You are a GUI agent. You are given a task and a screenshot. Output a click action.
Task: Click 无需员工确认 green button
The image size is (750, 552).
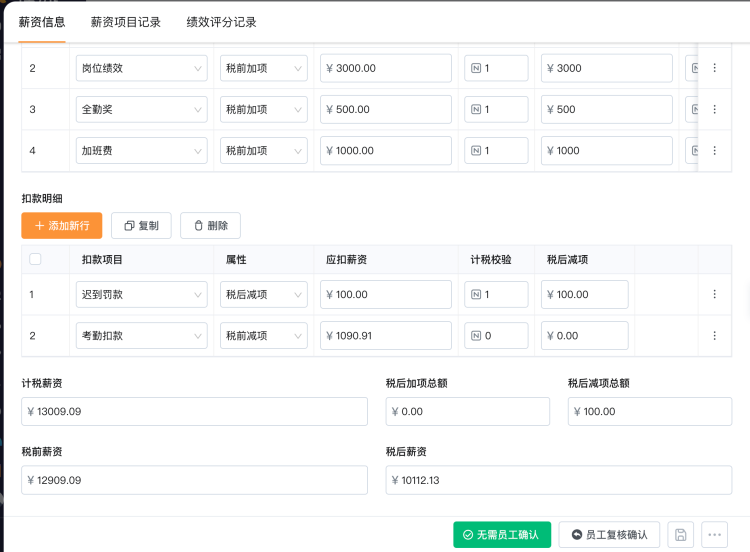[502, 535]
